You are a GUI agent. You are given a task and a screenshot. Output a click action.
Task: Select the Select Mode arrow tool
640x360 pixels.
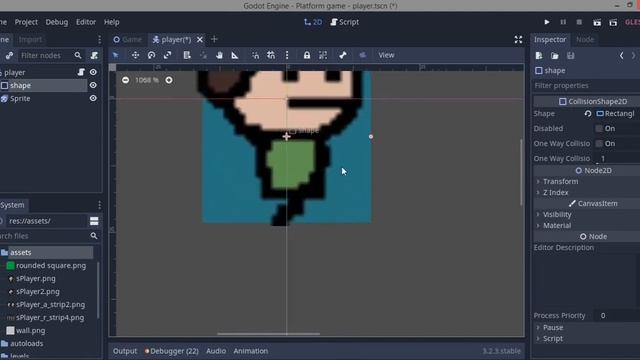point(116,55)
